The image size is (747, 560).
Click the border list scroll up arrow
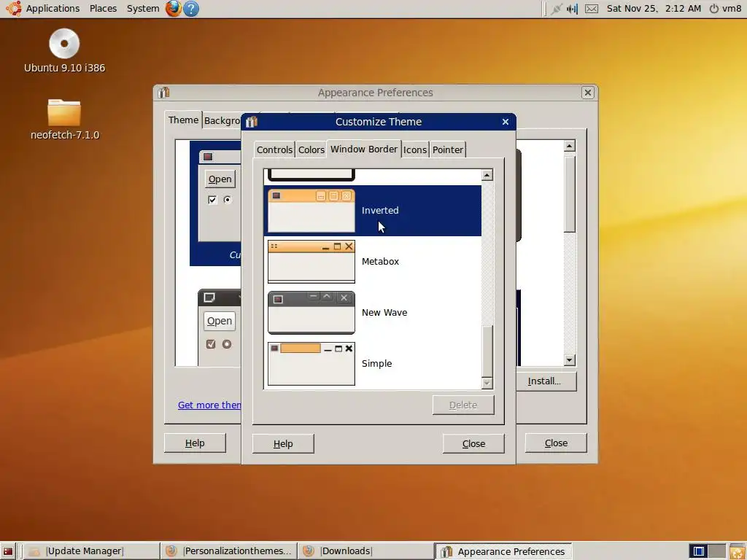coord(487,175)
